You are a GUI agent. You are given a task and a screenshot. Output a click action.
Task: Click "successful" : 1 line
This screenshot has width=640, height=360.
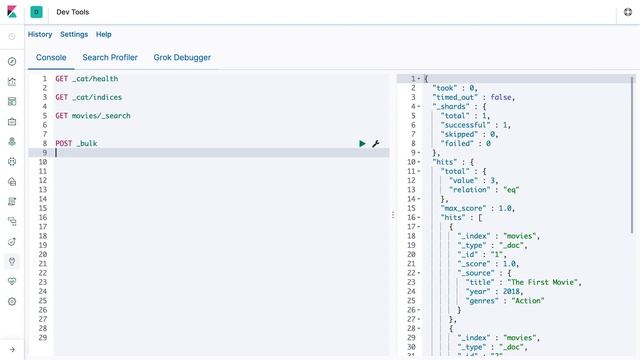476,125
